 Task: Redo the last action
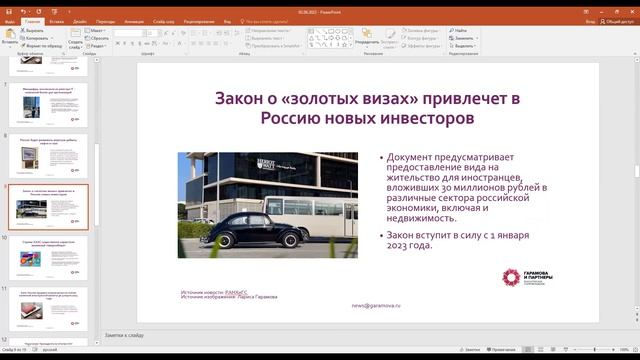pyautogui.click(x=39, y=12)
